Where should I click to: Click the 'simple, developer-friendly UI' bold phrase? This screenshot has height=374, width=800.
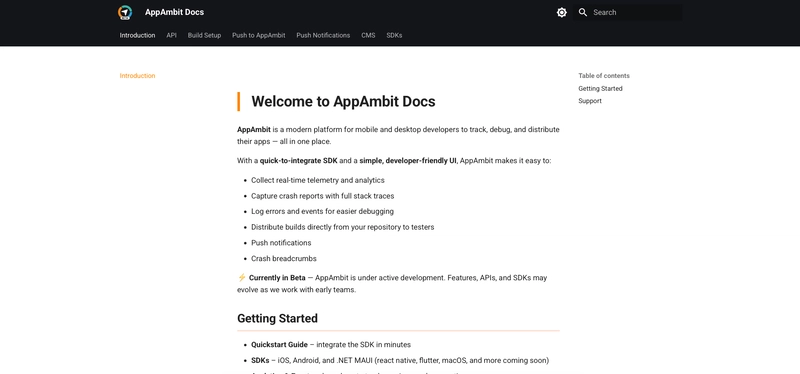point(408,161)
